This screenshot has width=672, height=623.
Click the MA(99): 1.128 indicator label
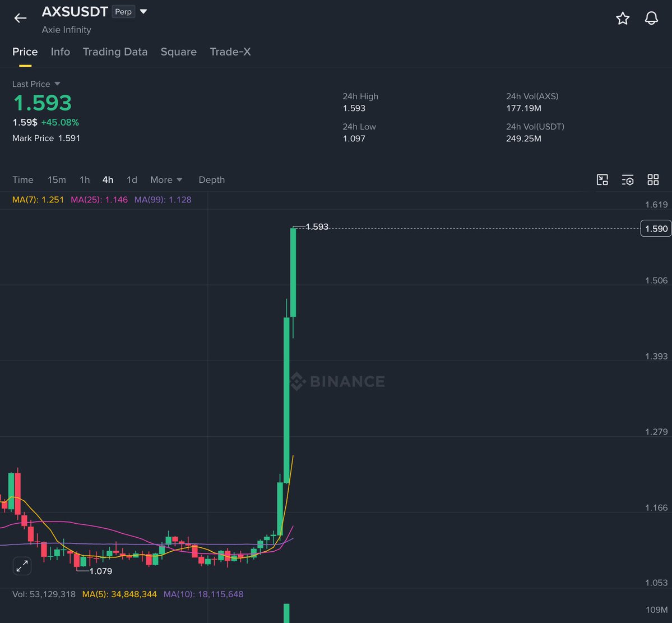coord(163,200)
